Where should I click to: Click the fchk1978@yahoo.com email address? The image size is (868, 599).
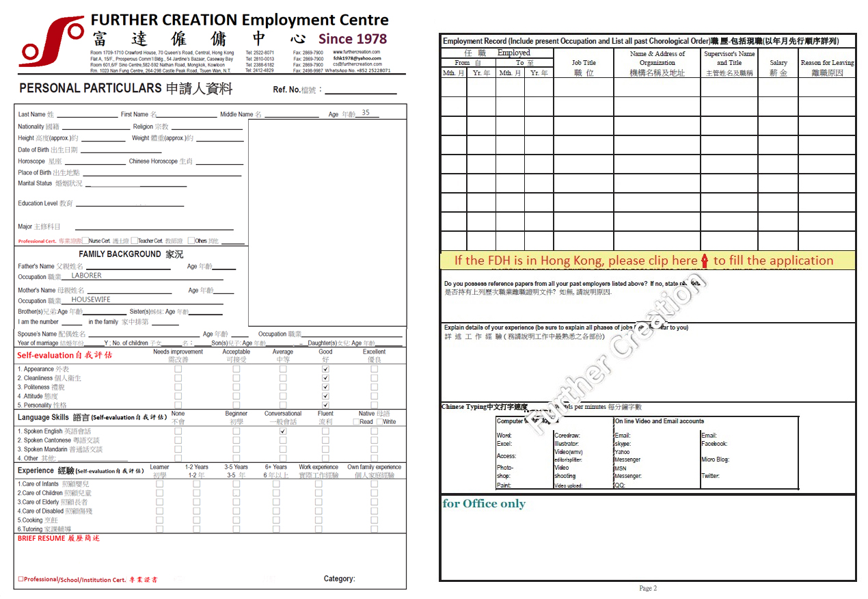coord(357,58)
